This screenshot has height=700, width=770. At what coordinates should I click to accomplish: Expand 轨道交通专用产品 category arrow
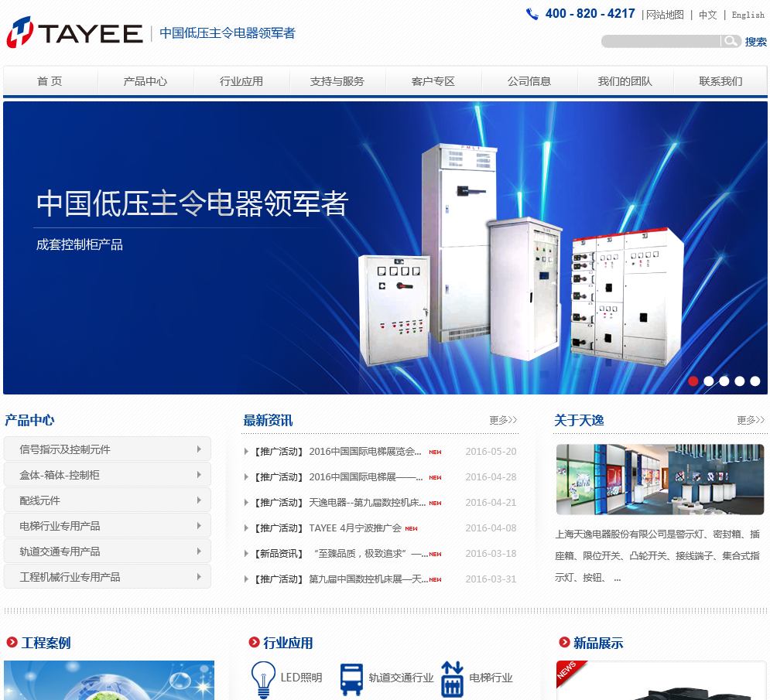pyautogui.click(x=199, y=551)
